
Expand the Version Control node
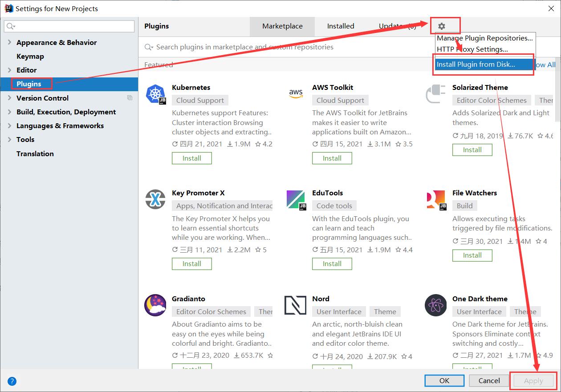point(10,98)
